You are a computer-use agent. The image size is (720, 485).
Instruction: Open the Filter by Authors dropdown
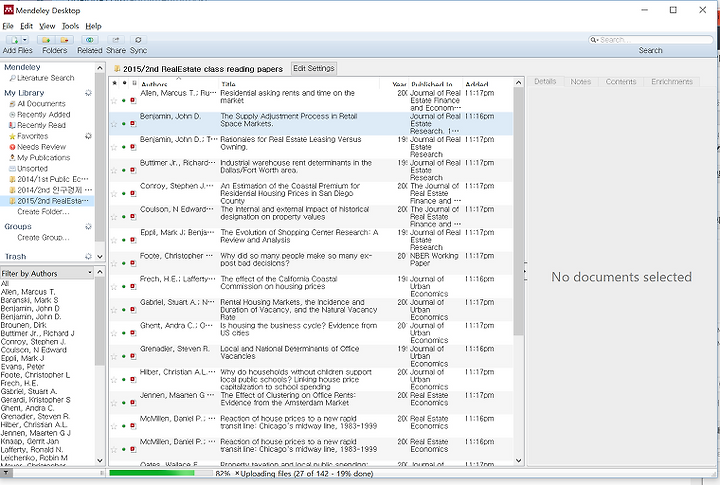(x=46, y=273)
